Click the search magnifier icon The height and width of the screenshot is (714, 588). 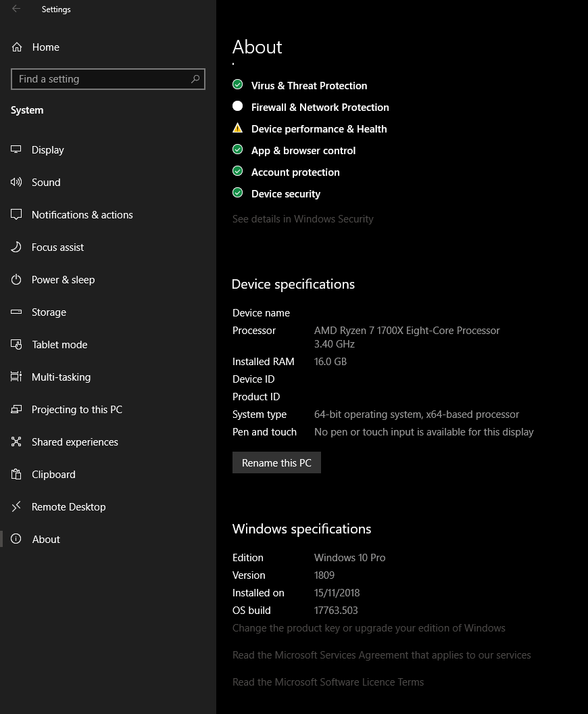[x=195, y=79]
